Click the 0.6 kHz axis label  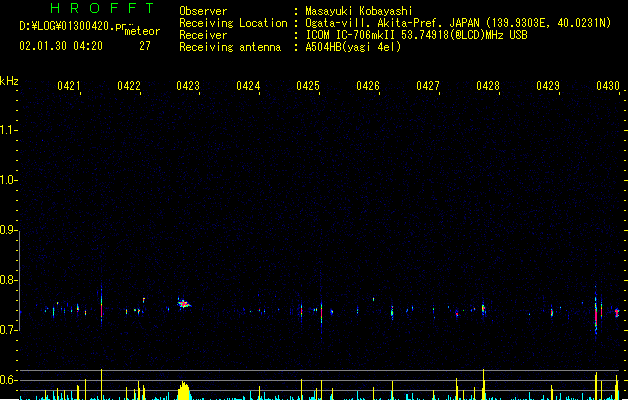(8, 380)
